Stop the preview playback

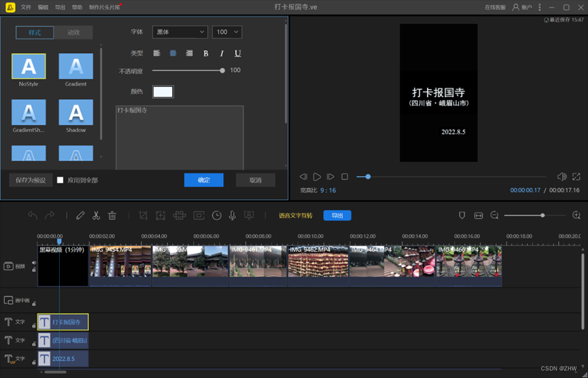[x=345, y=177]
